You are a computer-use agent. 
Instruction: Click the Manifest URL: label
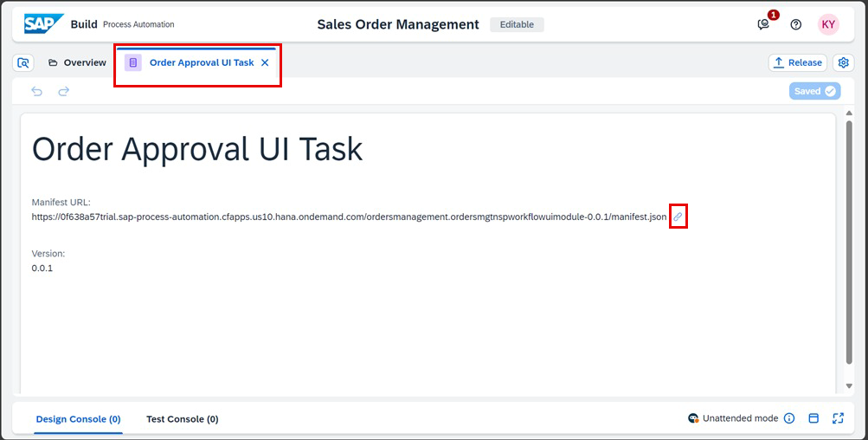(x=61, y=203)
